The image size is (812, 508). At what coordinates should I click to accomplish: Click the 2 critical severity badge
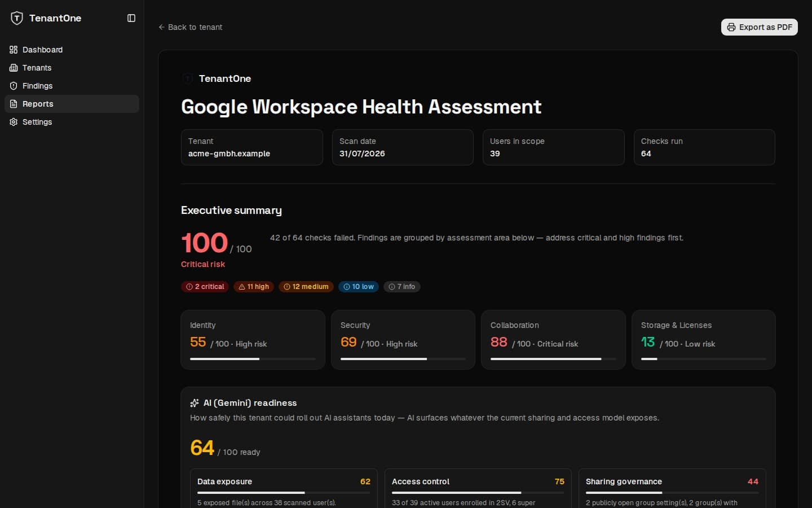pyautogui.click(x=205, y=287)
